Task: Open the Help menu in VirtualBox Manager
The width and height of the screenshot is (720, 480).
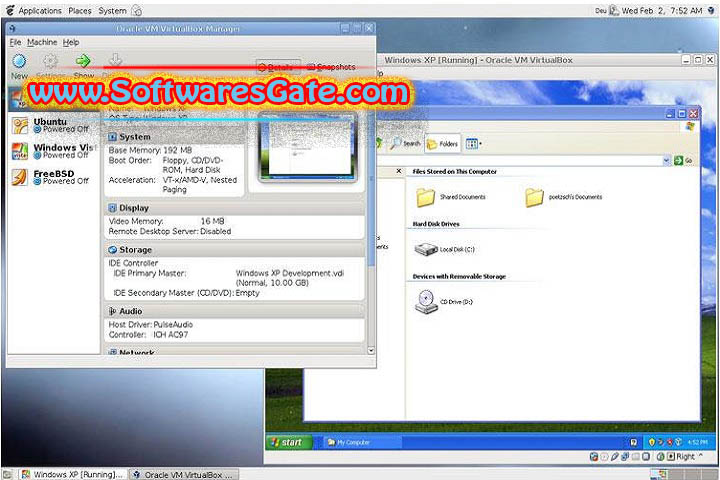Action: pyautogui.click(x=71, y=42)
